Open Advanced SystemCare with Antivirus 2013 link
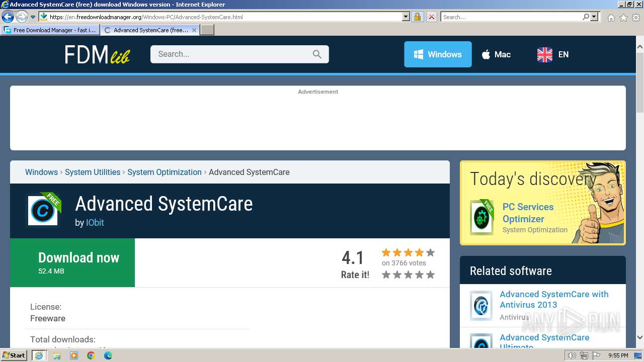 tap(554, 299)
